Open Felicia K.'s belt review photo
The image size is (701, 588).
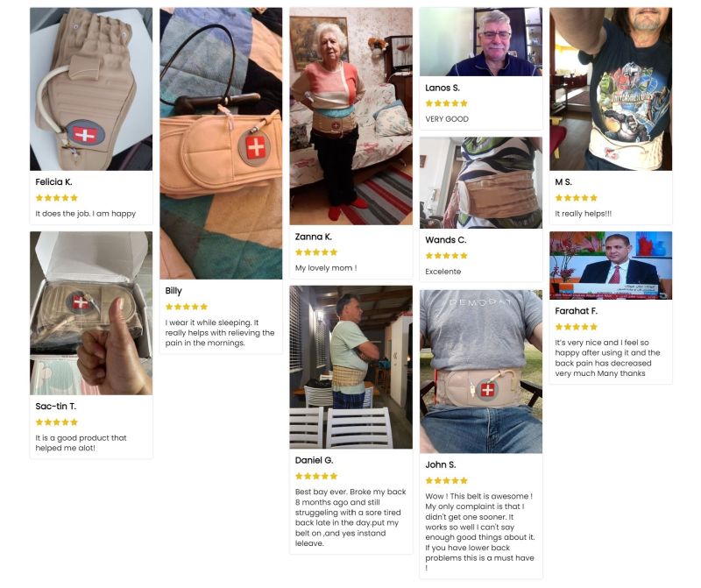[91, 89]
